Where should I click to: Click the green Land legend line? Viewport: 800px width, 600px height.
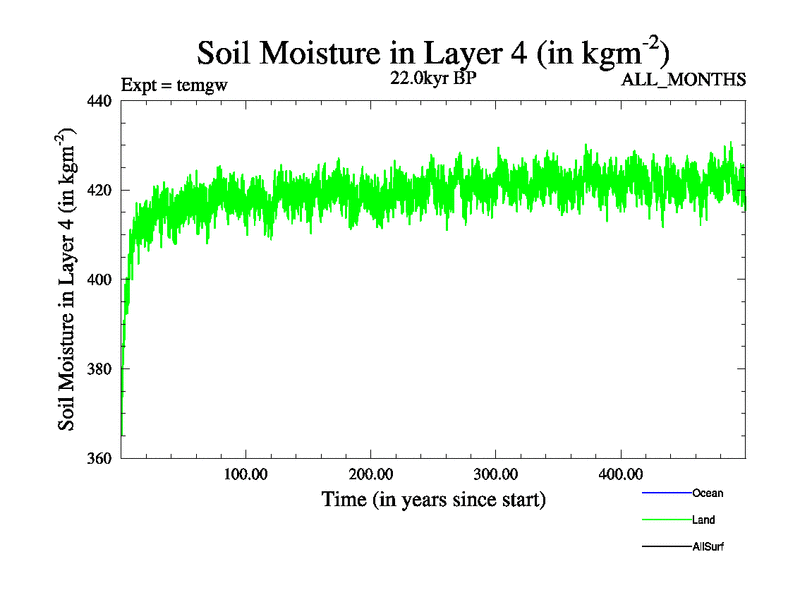(x=665, y=520)
